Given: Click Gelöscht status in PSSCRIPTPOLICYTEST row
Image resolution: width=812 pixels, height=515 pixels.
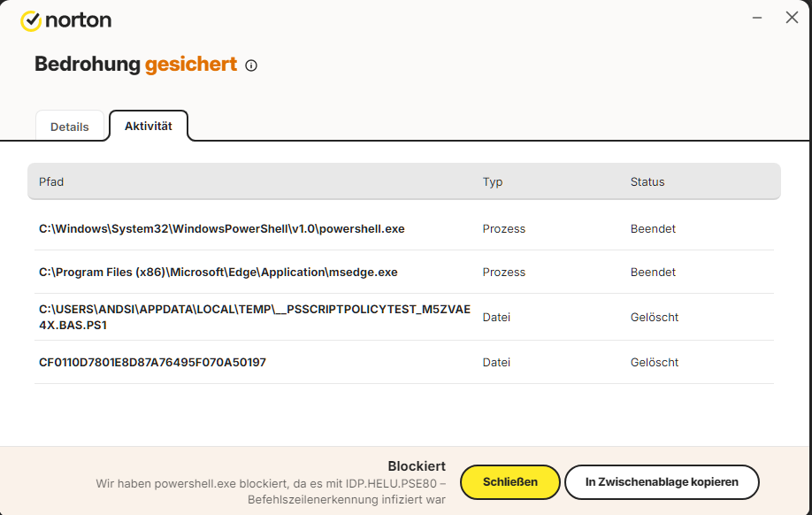Looking at the screenshot, I should pyautogui.click(x=654, y=317).
